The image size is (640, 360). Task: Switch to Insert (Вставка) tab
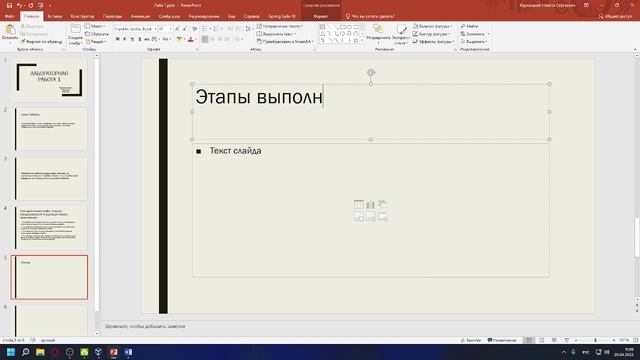(x=55, y=16)
